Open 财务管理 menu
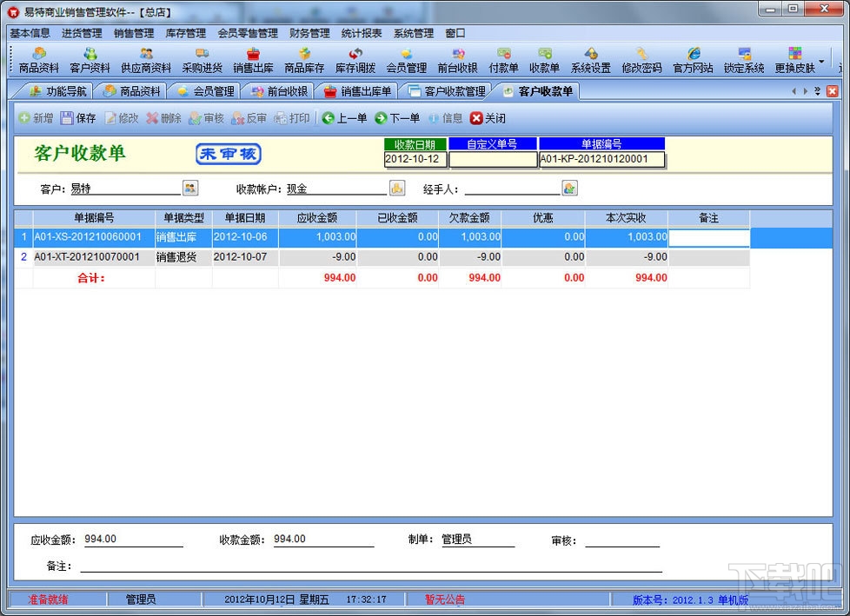This screenshot has width=850, height=616. (x=309, y=33)
